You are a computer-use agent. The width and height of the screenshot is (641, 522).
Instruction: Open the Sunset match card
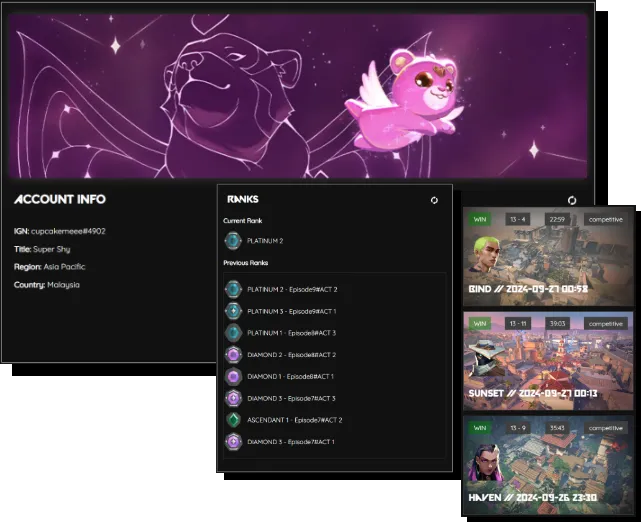click(x=549, y=361)
